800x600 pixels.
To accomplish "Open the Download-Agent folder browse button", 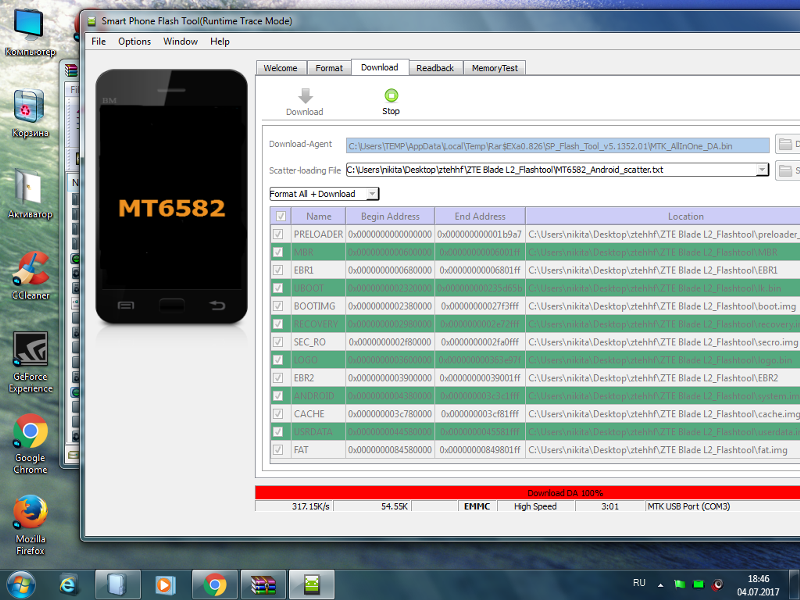I will pyautogui.click(x=788, y=144).
